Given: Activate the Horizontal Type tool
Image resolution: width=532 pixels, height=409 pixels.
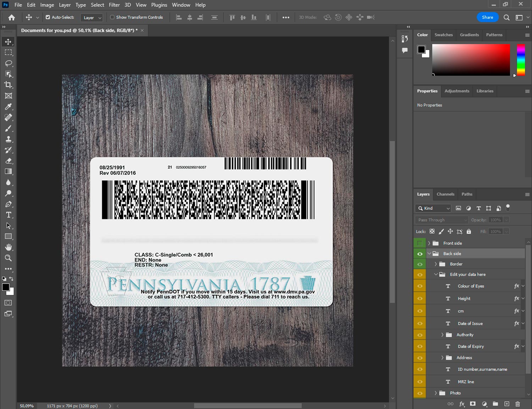Looking at the screenshot, I should pyautogui.click(x=9, y=215).
